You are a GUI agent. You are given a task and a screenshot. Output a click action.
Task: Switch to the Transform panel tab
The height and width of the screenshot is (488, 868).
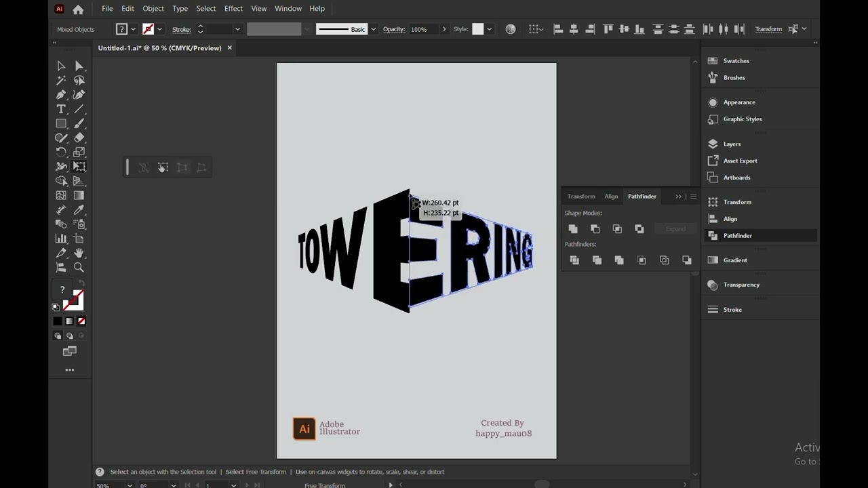[581, 197]
